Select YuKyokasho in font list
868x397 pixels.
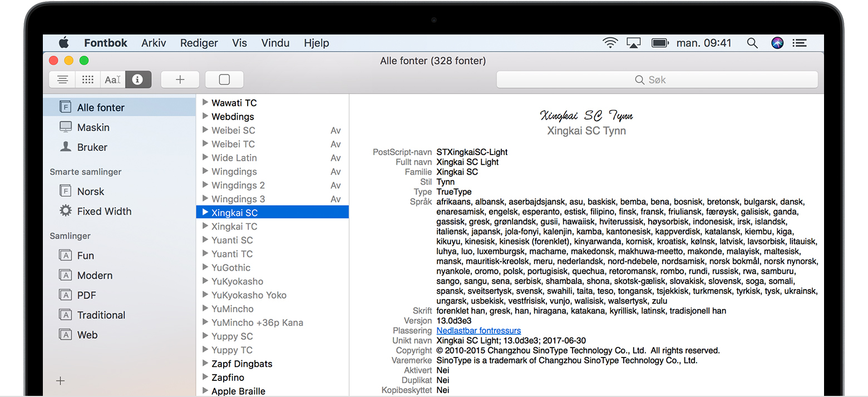pos(273,281)
